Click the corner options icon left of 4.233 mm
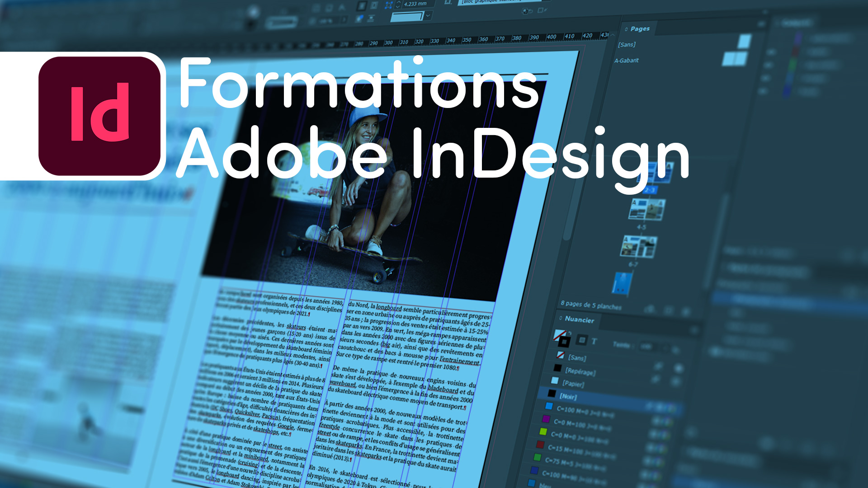 [x=388, y=5]
